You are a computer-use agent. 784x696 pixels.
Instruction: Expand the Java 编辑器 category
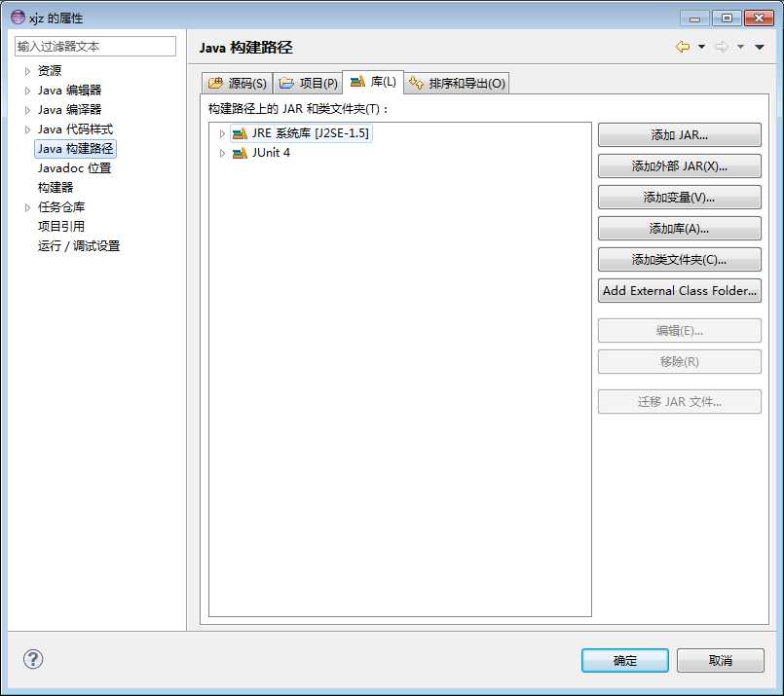[27, 91]
